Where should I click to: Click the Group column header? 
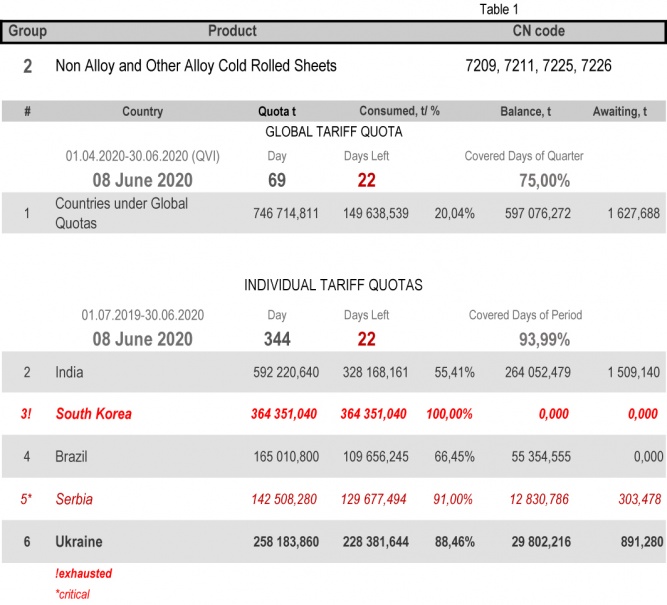tap(28, 31)
